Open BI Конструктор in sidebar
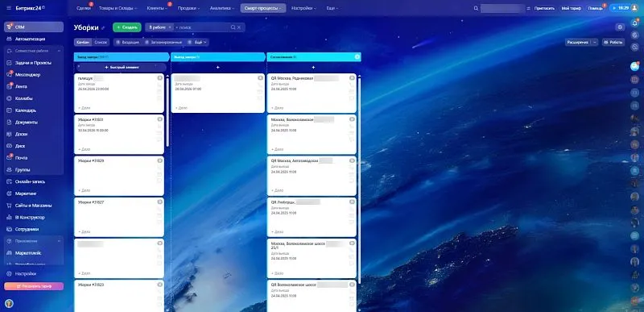The height and width of the screenshot is (312, 644). (34, 217)
